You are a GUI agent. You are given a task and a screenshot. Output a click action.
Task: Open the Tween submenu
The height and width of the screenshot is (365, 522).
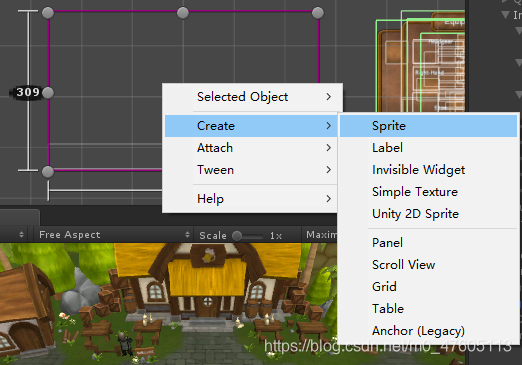(252, 170)
